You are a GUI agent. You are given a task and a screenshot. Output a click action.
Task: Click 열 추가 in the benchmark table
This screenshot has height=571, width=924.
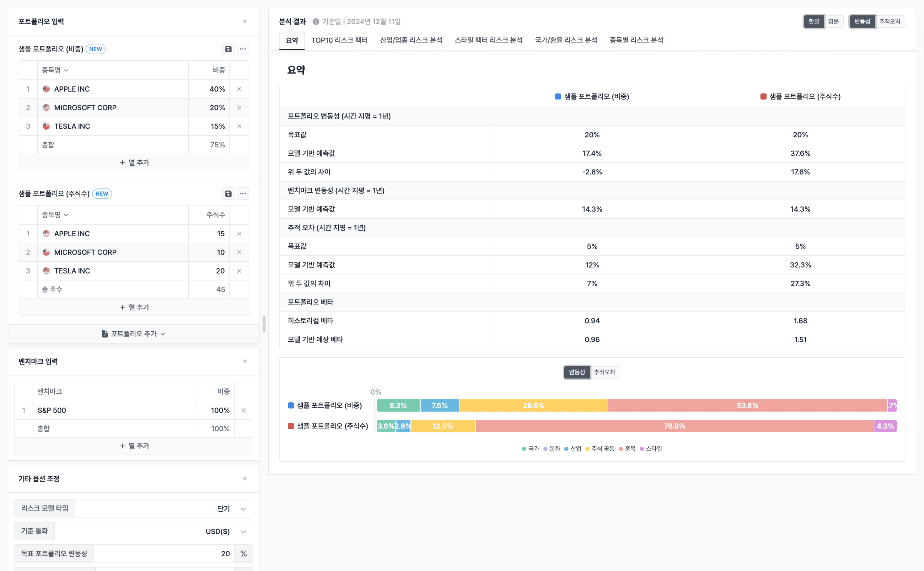point(134,446)
